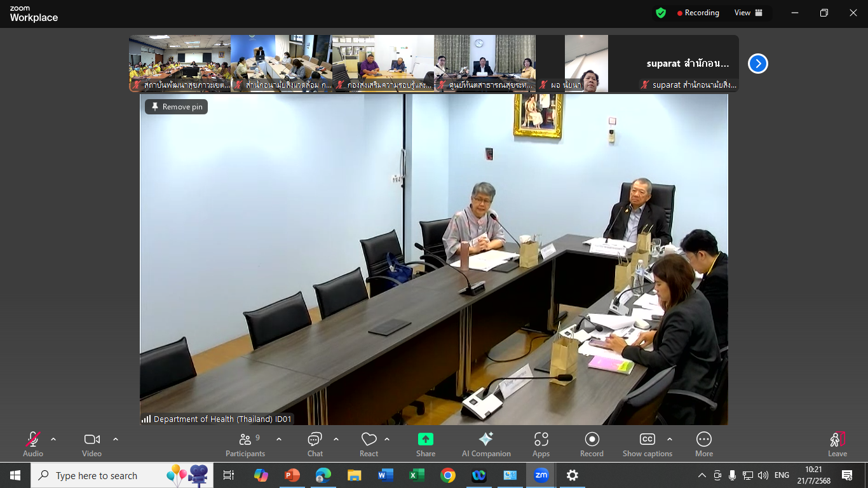Leave the meeting

tap(837, 444)
